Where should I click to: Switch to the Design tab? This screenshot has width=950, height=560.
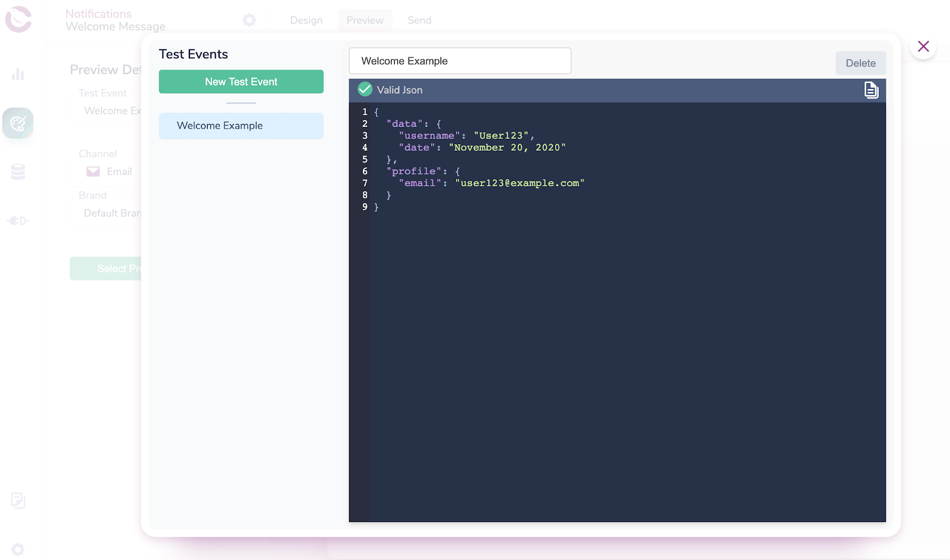click(306, 20)
